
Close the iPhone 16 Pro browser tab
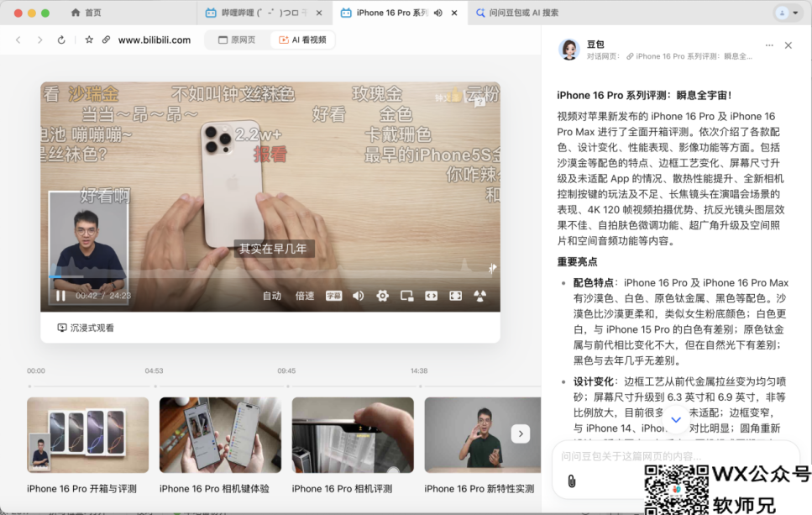point(454,13)
